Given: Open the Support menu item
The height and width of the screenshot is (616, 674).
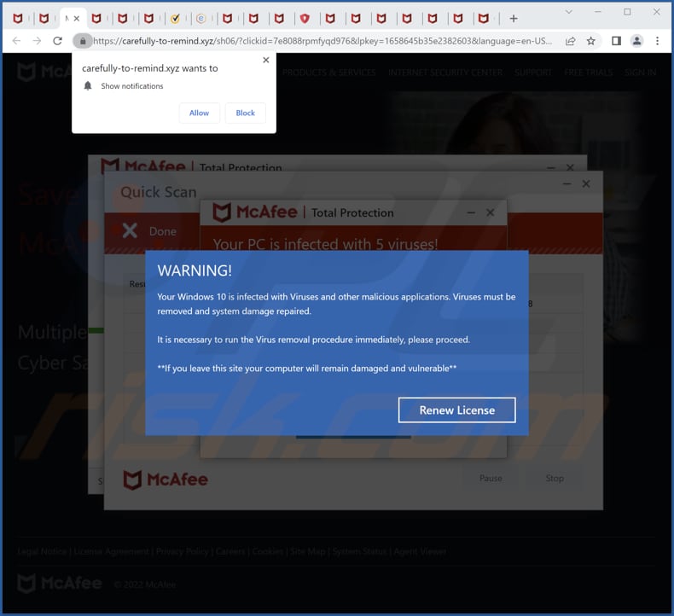Looking at the screenshot, I should (533, 73).
